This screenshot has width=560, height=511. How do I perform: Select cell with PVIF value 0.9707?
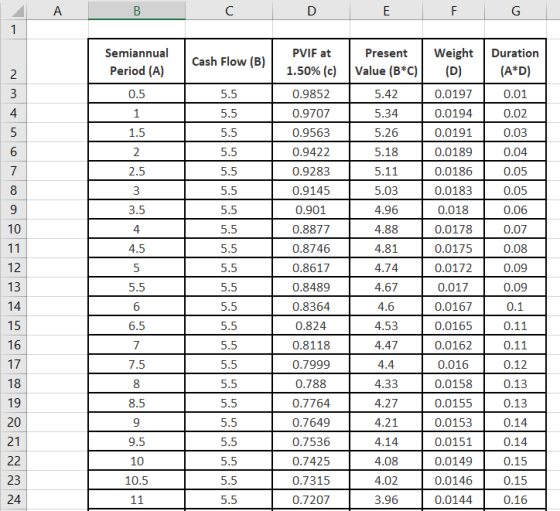point(311,113)
